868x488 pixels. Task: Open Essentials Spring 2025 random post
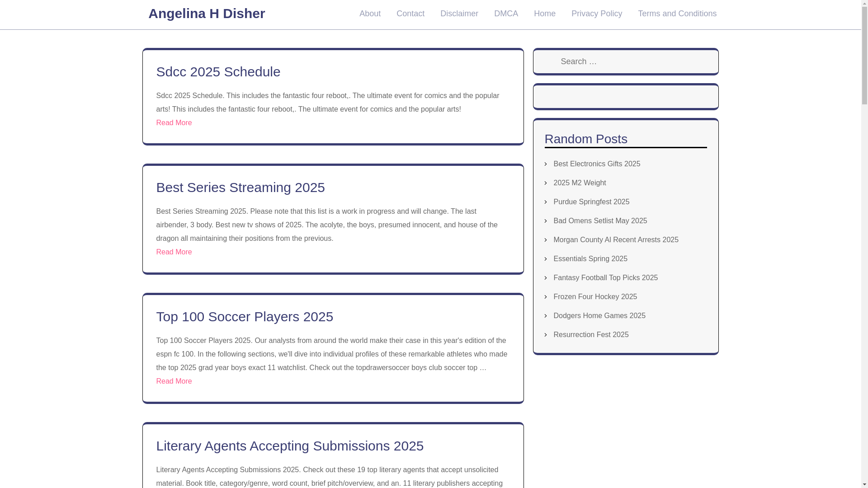pos(590,259)
